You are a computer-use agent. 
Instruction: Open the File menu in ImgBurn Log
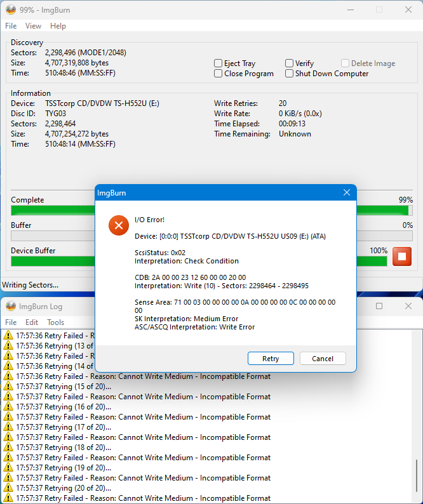click(11, 322)
